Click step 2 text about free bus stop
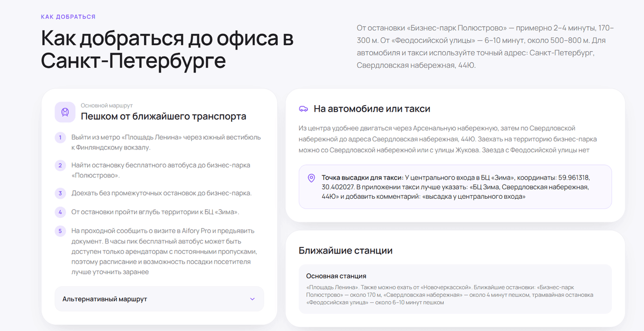Screen dimensions: 644x331 (x=160, y=170)
